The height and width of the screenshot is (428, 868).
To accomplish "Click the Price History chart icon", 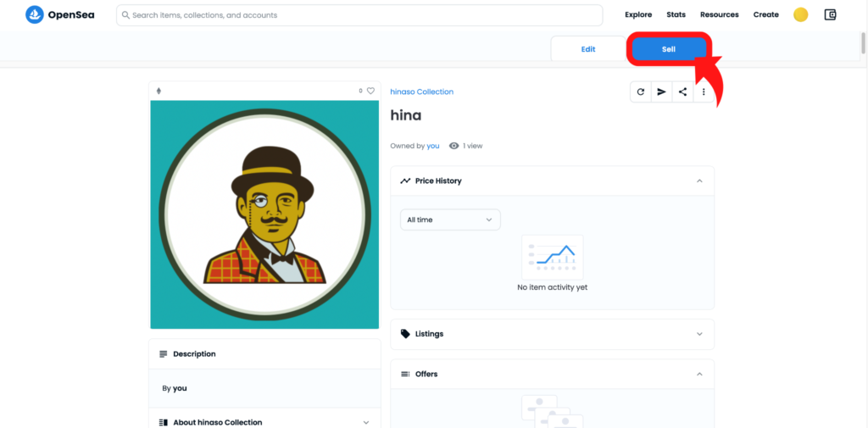I will pos(406,181).
